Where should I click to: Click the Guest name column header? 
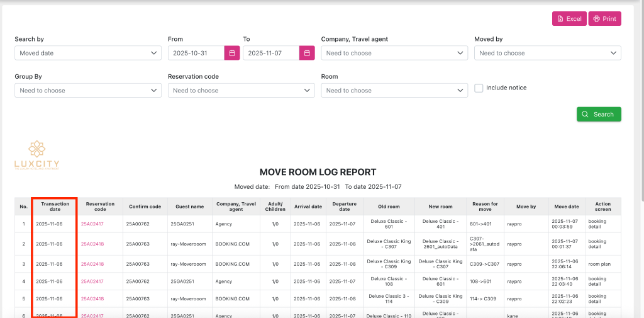click(x=189, y=207)
